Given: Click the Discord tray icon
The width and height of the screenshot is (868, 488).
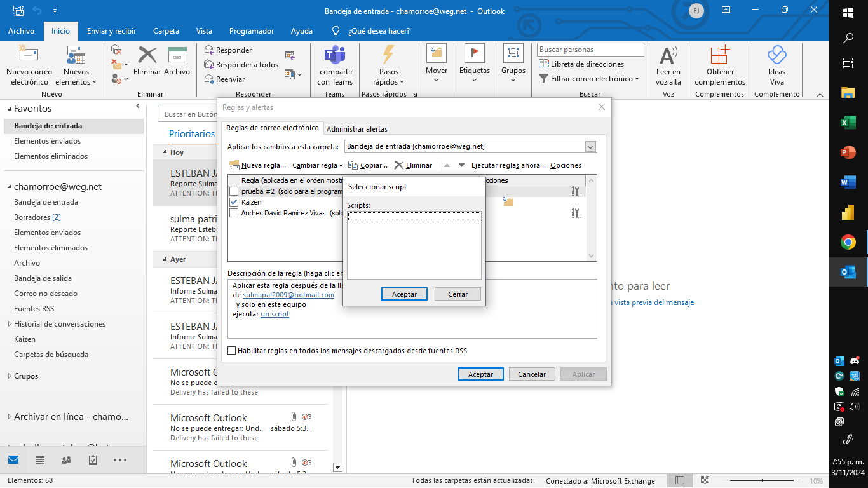Looking at the screenshot, I should 855,361.
